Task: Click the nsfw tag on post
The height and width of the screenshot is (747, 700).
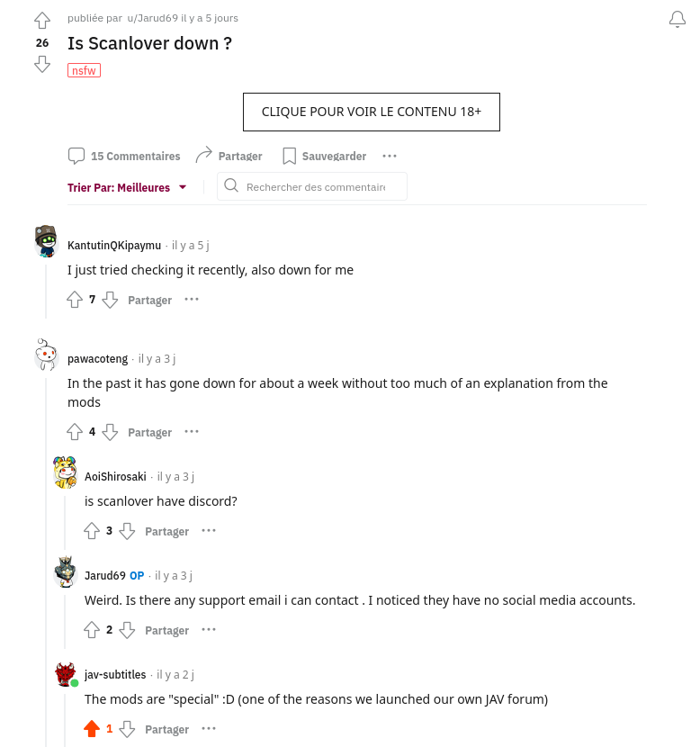Action: [84, 70]
